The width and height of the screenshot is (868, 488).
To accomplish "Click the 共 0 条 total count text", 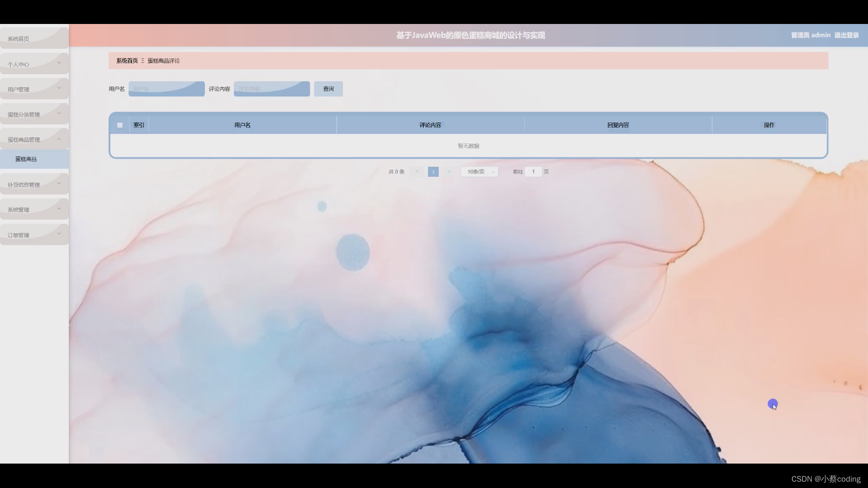I will tap(396, 171).
